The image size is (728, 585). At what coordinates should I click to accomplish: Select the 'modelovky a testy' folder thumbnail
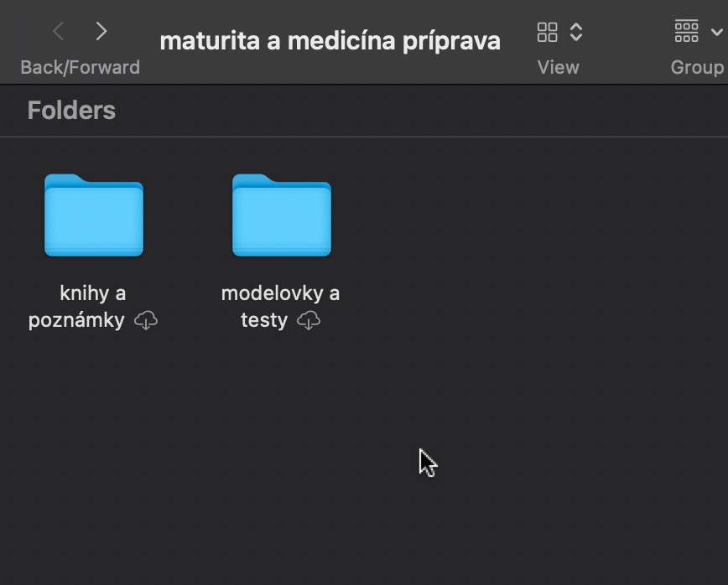(x=281, y=215)
